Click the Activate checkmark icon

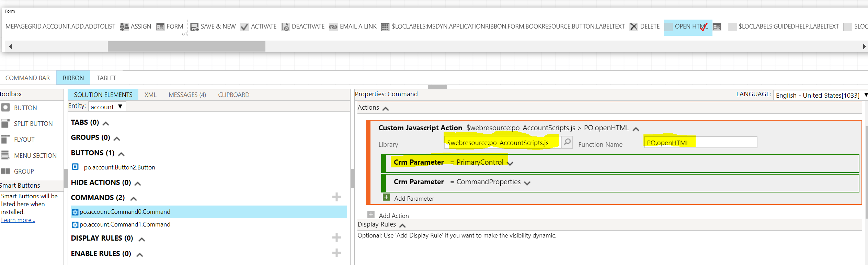[244, 27]
